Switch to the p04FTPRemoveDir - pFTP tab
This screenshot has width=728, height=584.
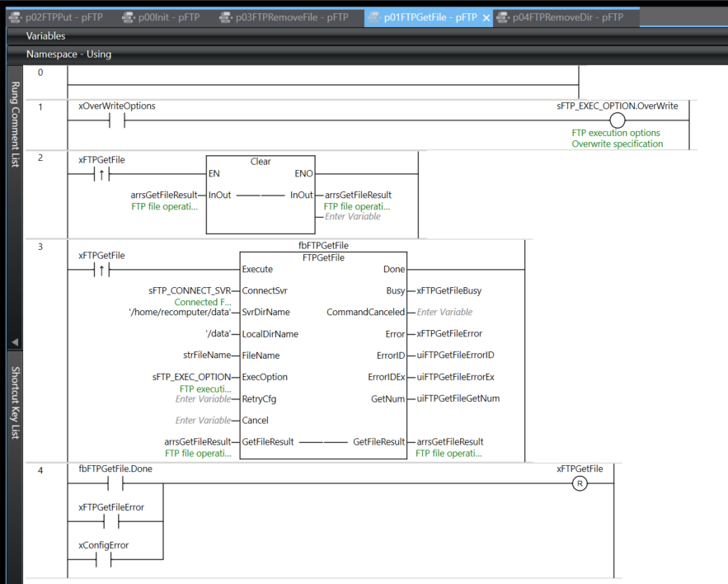click(567, 17)
